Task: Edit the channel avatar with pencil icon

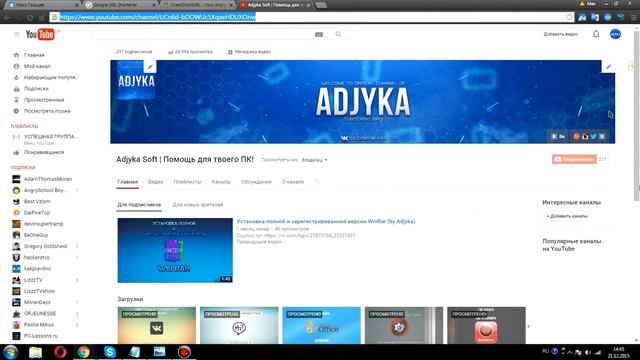Action: tap(150, 67)
